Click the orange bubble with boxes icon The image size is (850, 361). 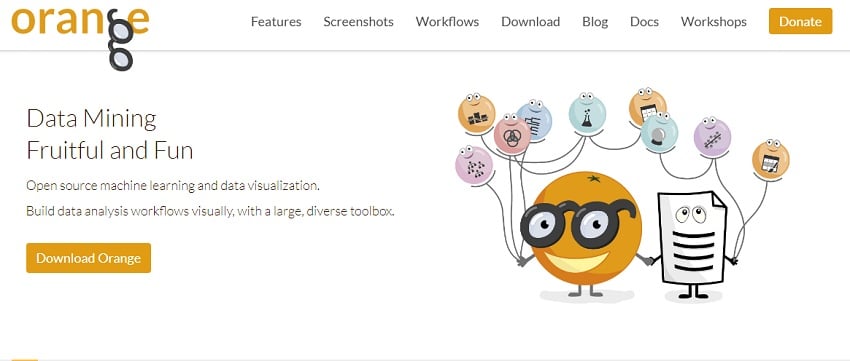click(x=476, y=113)
